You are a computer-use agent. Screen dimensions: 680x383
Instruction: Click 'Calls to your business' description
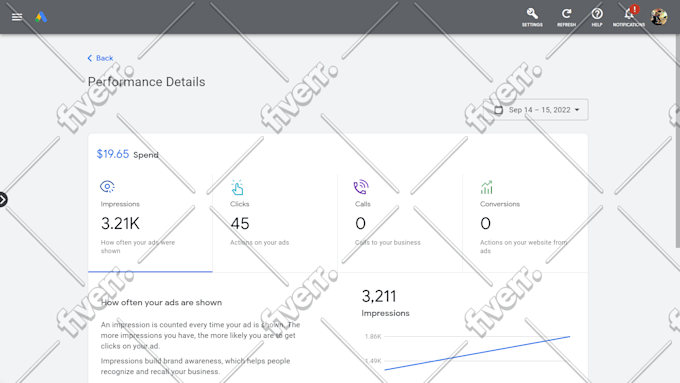pos(388,242)
